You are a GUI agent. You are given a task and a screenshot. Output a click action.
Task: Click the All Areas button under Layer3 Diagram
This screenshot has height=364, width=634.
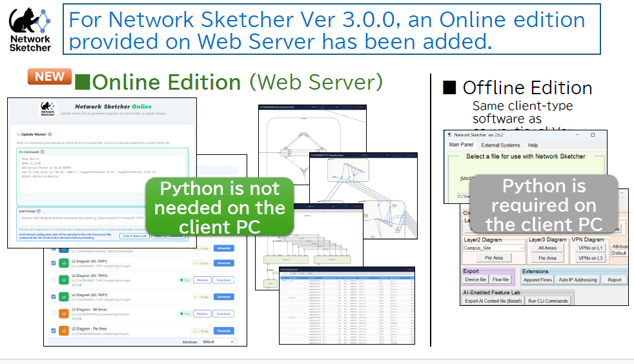pos(547,248)
